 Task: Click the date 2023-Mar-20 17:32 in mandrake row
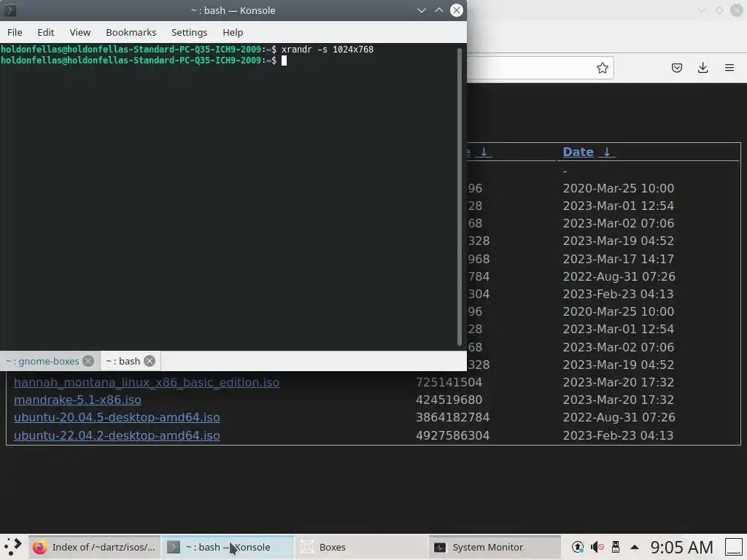pos(618,400)
